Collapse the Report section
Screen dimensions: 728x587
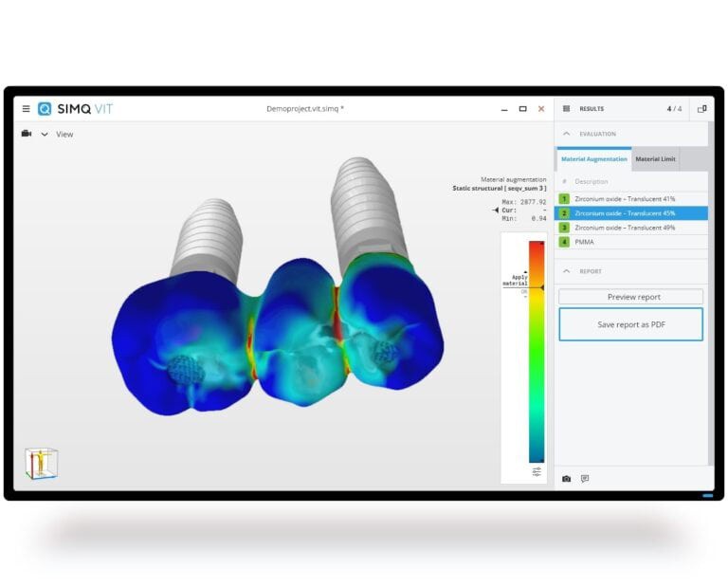point(567,271)
